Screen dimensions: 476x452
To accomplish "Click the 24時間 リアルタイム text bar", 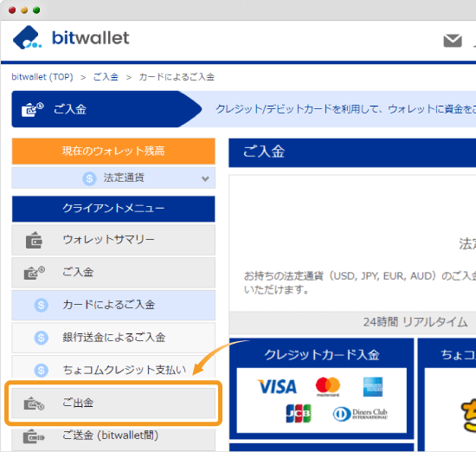I will point(352,322).
